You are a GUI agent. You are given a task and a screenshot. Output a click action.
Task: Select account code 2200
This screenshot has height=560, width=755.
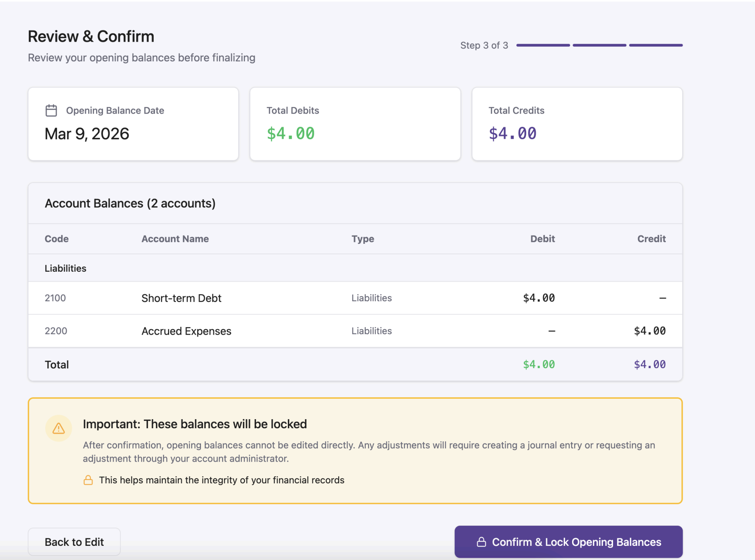click(x=56, y=331)
